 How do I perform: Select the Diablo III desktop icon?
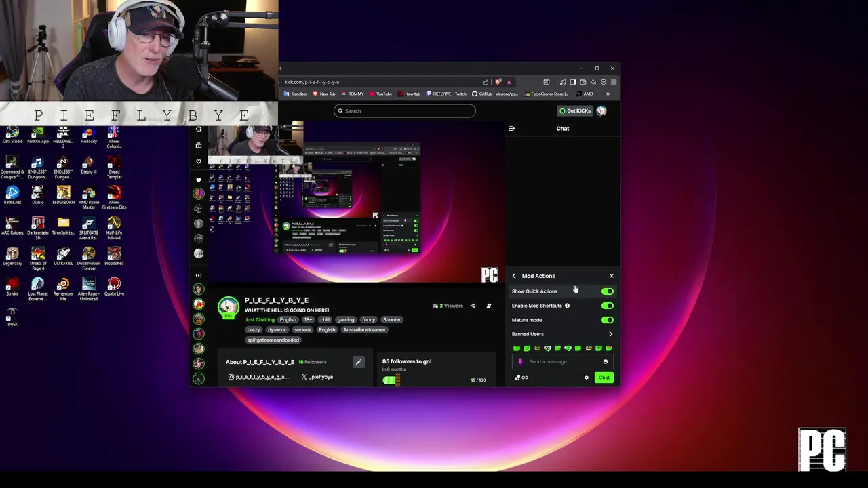(x=89, y=165)
